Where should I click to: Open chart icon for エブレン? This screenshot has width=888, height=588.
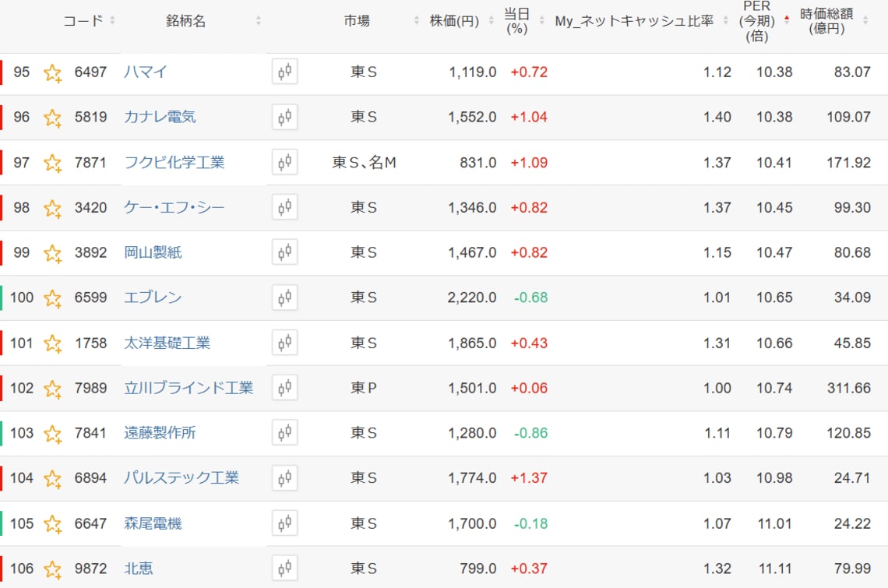point(285,298)
